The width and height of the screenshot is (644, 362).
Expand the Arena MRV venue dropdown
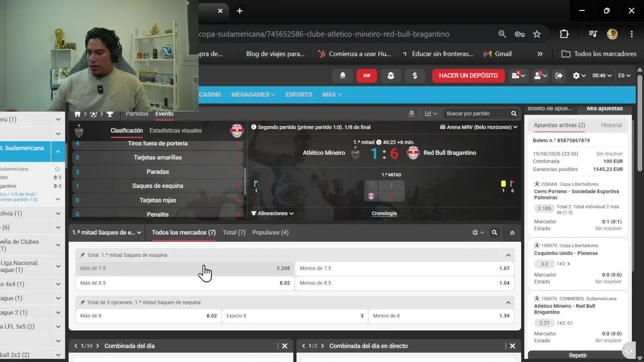click(478, 127)
